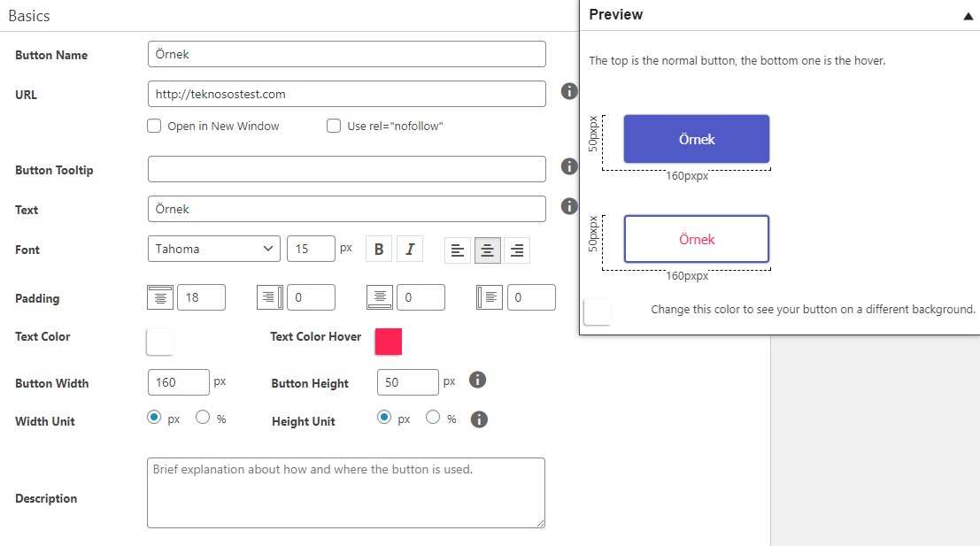Click the 'Change this color' background hint text
The width and height of the screenshot is (980, 546).
click(x=813, y=309)
